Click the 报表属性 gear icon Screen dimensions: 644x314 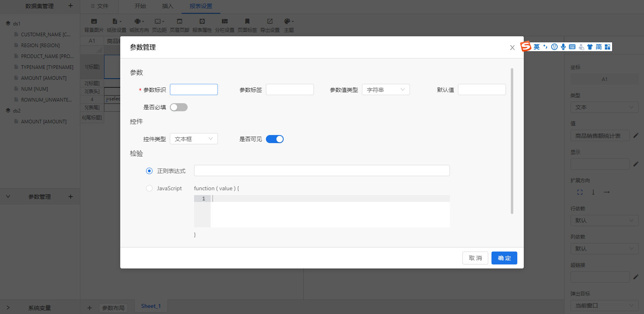(x=202, y=21)
